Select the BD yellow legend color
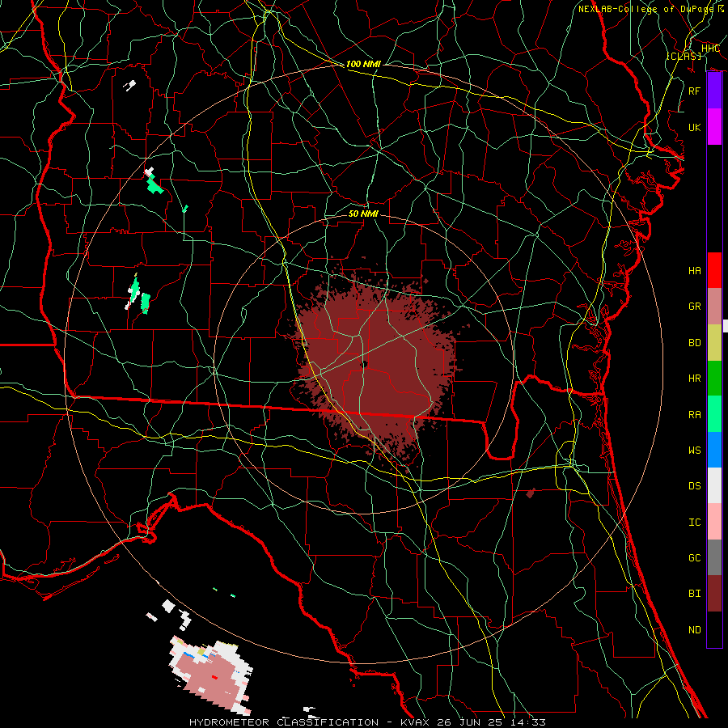This screenshot has width=728, height=728. pyautogui.click(x=714, y=343)
